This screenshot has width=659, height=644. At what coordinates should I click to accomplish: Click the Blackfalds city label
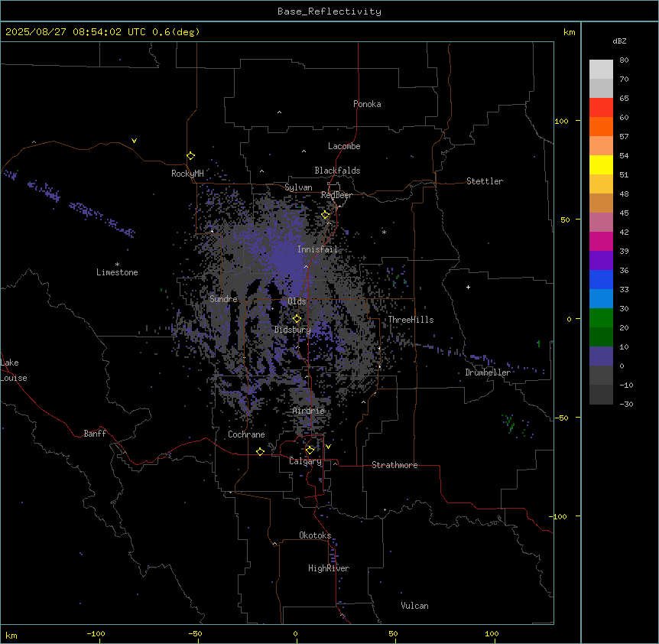pyautogui.click(x=337, y=171)
